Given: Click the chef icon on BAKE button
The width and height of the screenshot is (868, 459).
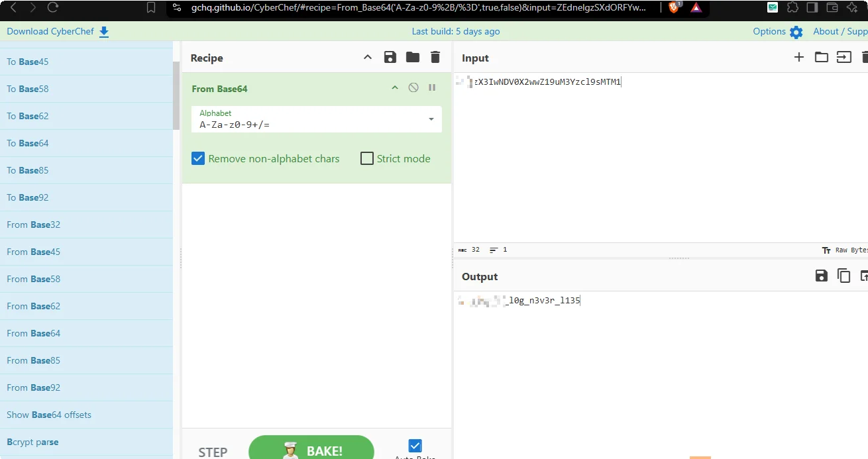Looking at the screenshot, I should tap(290, 451).
